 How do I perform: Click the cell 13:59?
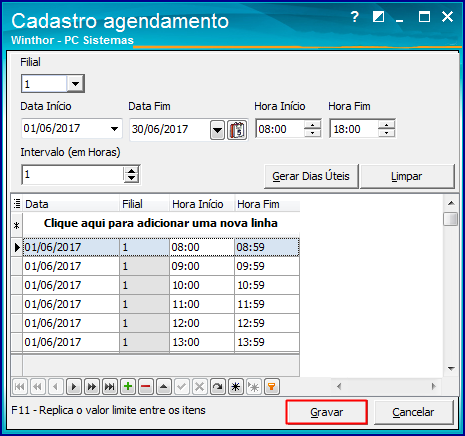[267, 342]
